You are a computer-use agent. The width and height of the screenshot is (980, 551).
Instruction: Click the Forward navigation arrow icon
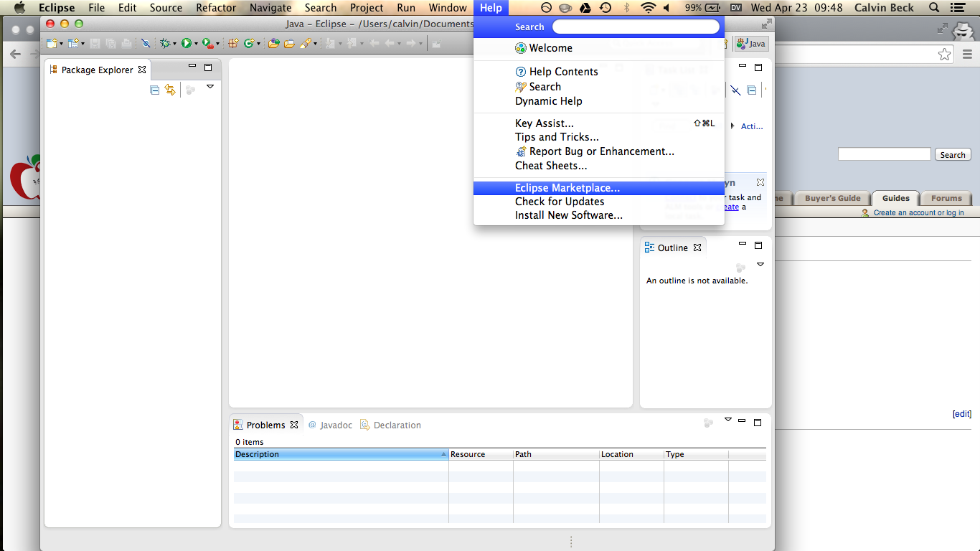click(410, 44)
